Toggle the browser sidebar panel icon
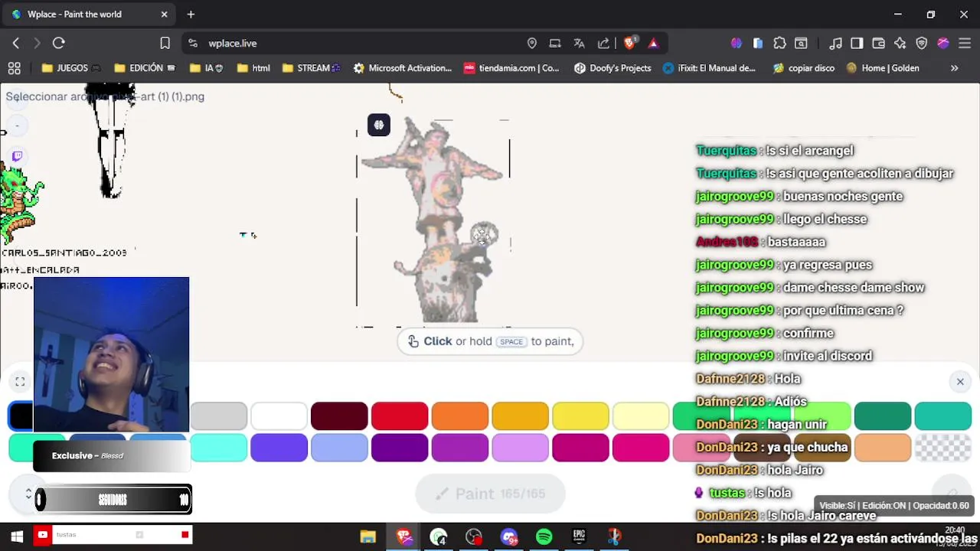Screen dimensions: 980x551 [857, 44]
